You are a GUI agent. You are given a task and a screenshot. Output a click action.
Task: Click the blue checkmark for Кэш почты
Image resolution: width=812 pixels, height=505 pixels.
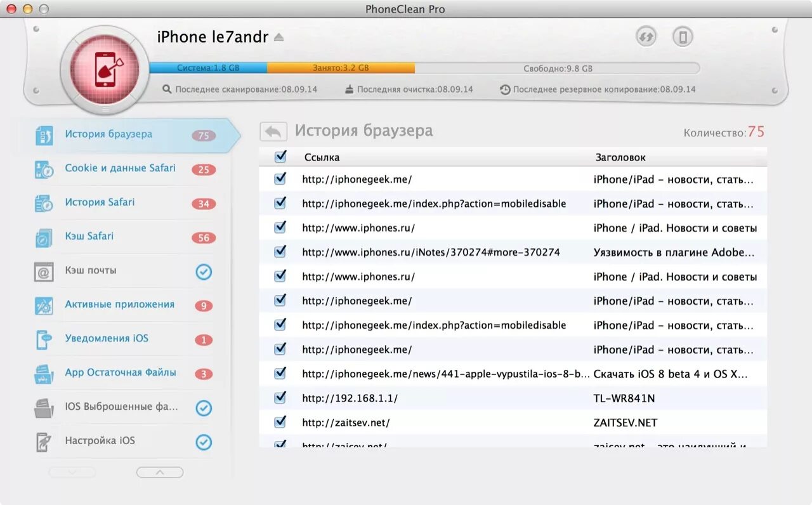204,272
